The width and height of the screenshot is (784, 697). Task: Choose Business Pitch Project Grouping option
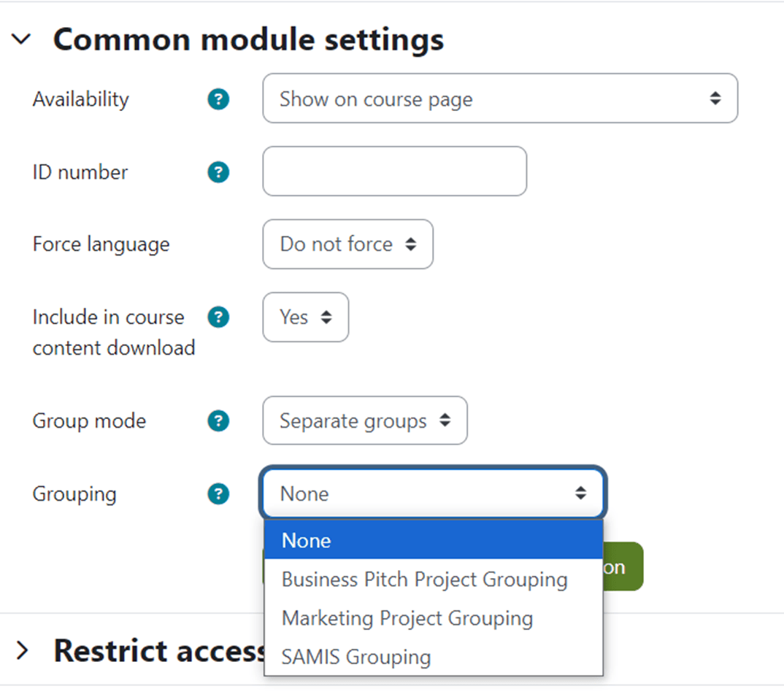pyautogui.click(x=425, y=579)
